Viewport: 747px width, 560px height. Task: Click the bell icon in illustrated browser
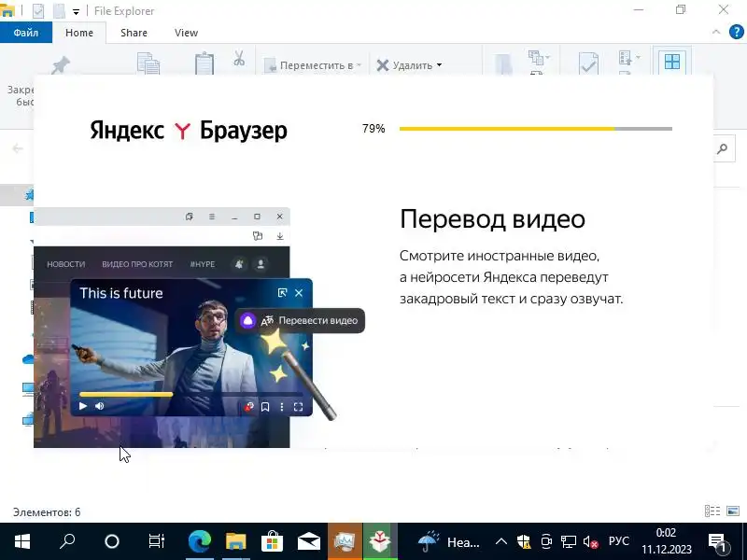pos(239,264)
